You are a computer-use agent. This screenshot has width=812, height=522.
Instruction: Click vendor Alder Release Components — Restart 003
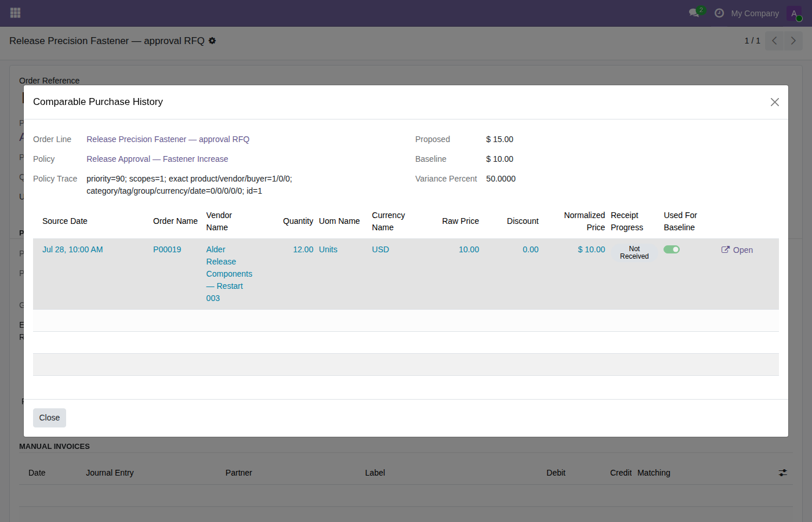click(x=229, y=274)
